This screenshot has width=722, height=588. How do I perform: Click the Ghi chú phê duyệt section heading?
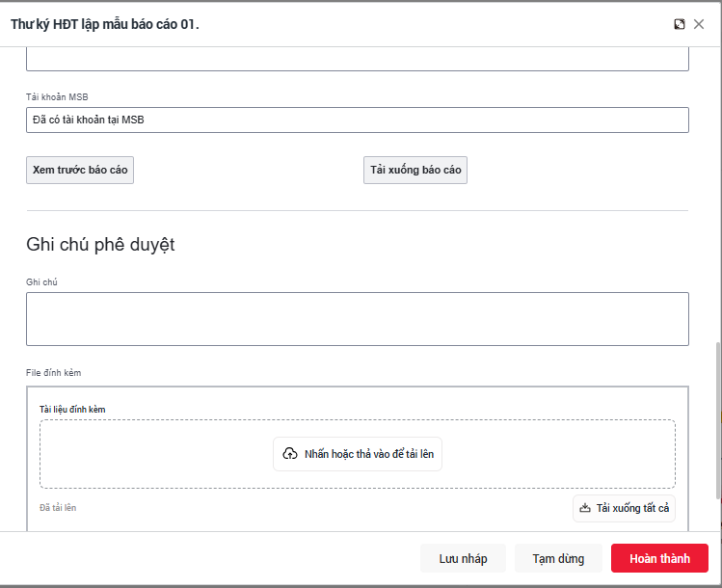100,245
